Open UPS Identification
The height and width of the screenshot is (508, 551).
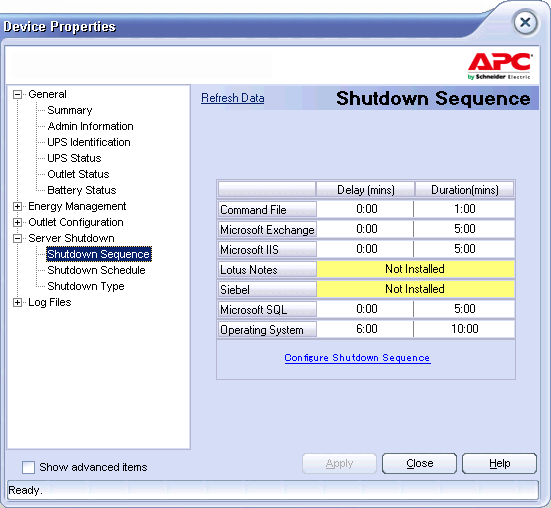click(89, 142)
